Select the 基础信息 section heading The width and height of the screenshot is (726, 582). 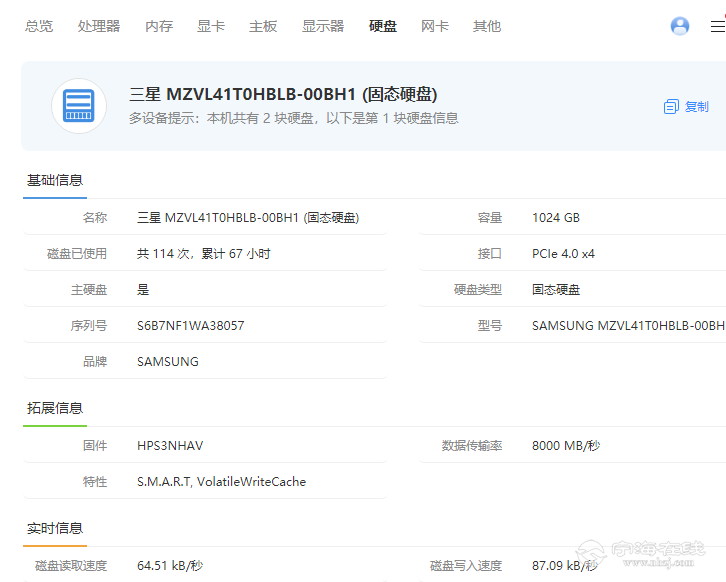tap(55, 180)
